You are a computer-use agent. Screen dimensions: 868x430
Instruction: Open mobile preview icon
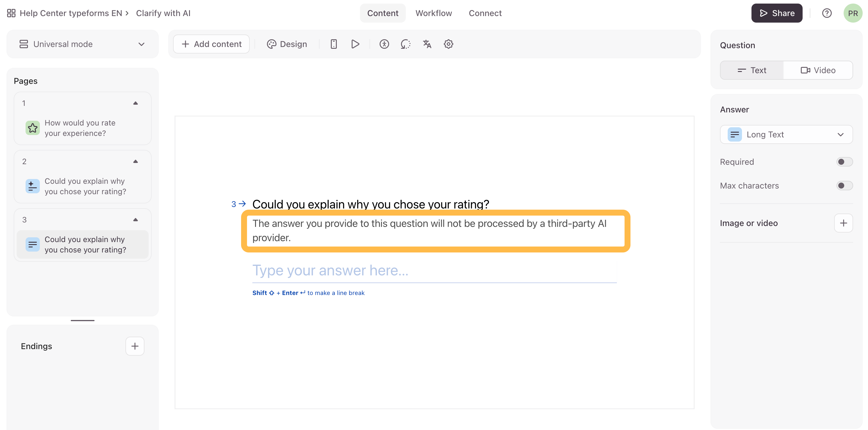[x=334, y=44]
